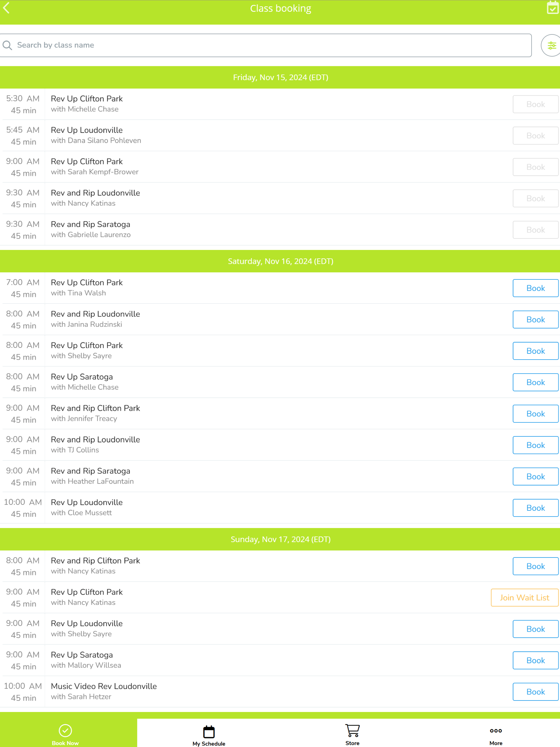Book Rev and Rip with Heather LaFountain
The image size is (560, 747).
[x=535, y=477]
